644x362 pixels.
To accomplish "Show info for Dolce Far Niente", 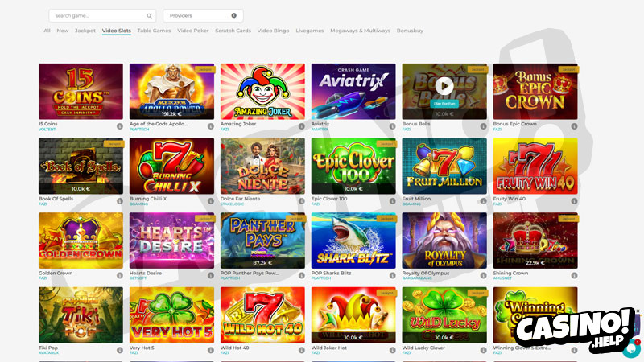I will coord(301,201).
